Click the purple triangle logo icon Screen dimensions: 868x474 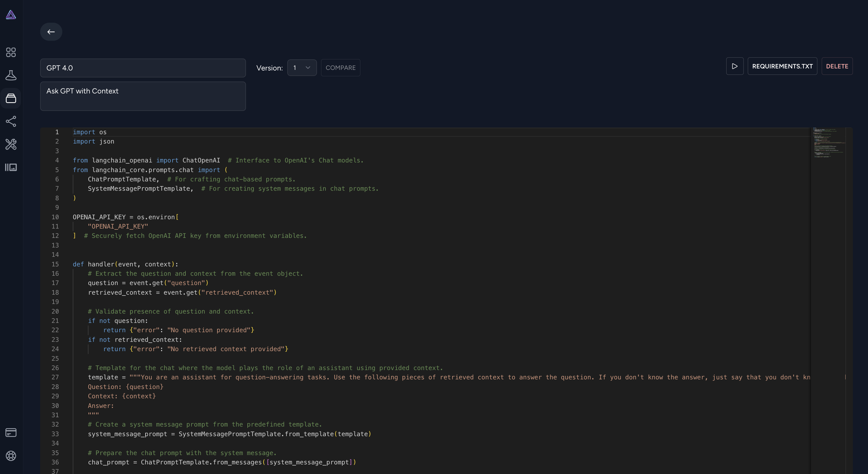click(x=11, y=15)
